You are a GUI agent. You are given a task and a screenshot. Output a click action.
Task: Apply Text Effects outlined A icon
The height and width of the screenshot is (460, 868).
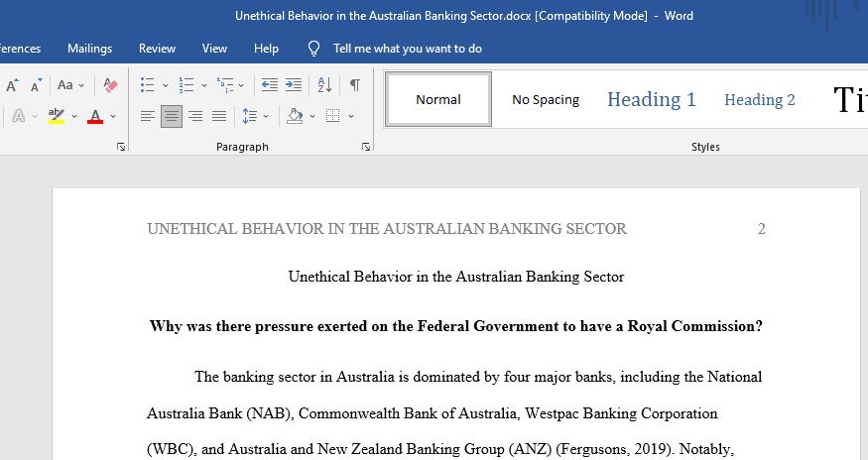tap(18, 116)
